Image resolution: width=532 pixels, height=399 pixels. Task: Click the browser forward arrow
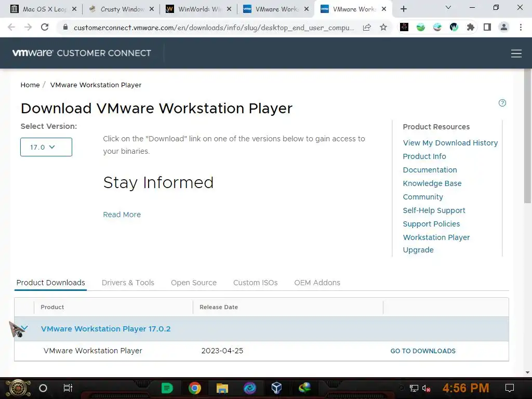point(28,27)
